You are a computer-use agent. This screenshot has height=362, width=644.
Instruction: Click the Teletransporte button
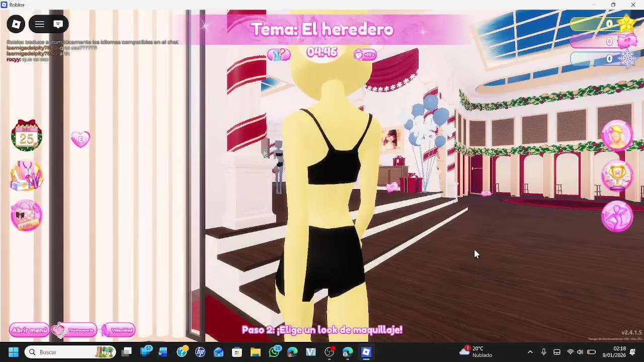coord(74,330)
